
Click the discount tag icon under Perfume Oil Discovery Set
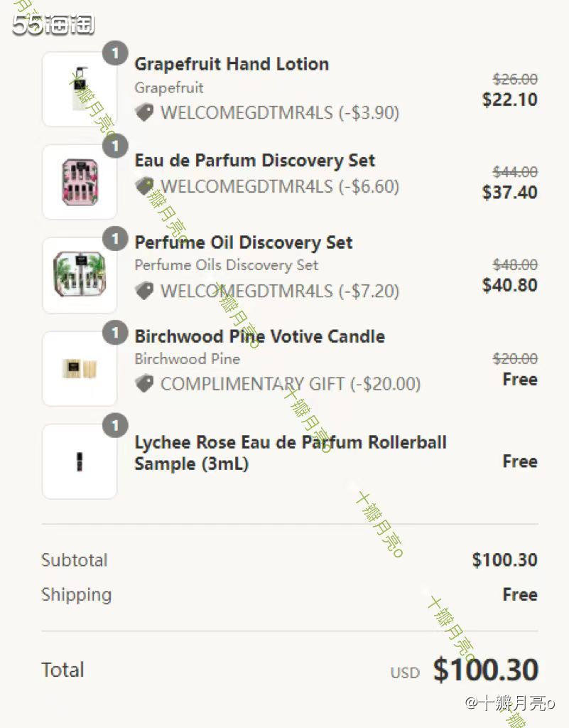coord(144,291)
